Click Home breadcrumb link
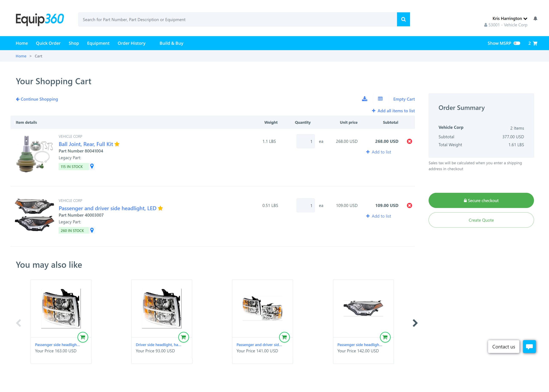Image resolution: width=549 pixels, height=392 pixels. tap(21, 56)
